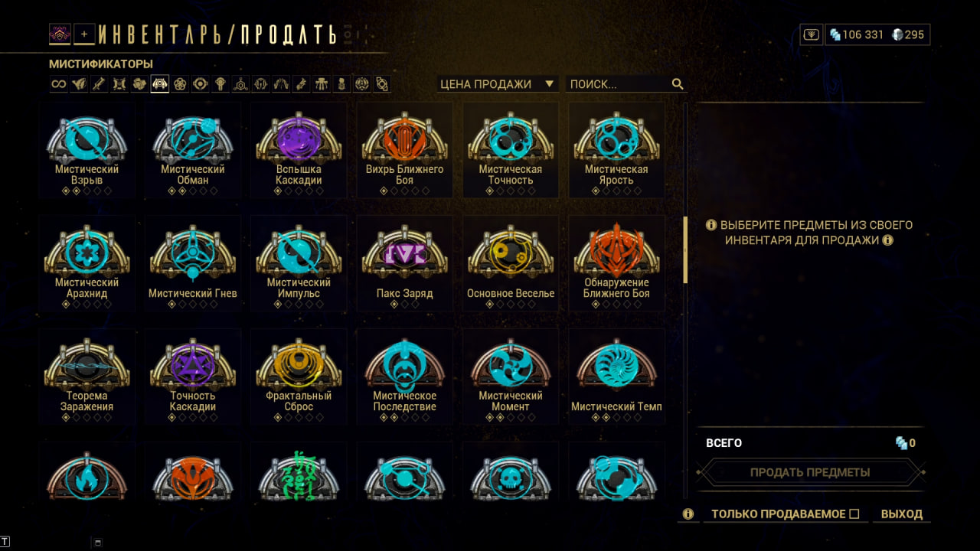Click the info icon beside Только Продаваемое
Viewport: 980px width, 551px height.
pyautogui.click(x=688, y=514)
